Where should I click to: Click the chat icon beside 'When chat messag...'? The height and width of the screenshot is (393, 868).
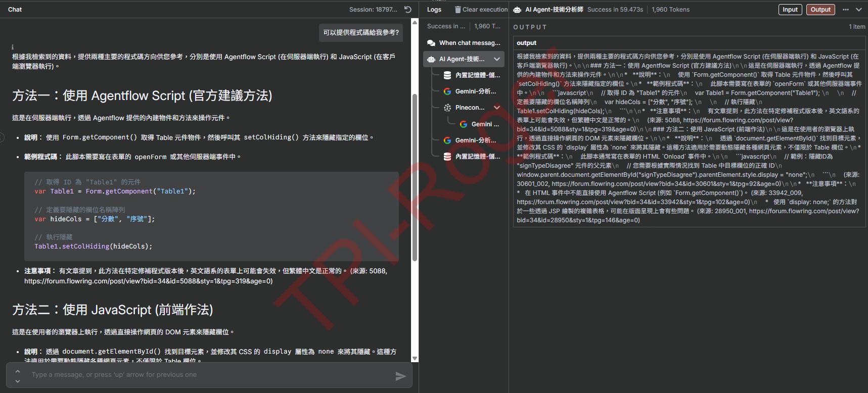click(431, 43)
